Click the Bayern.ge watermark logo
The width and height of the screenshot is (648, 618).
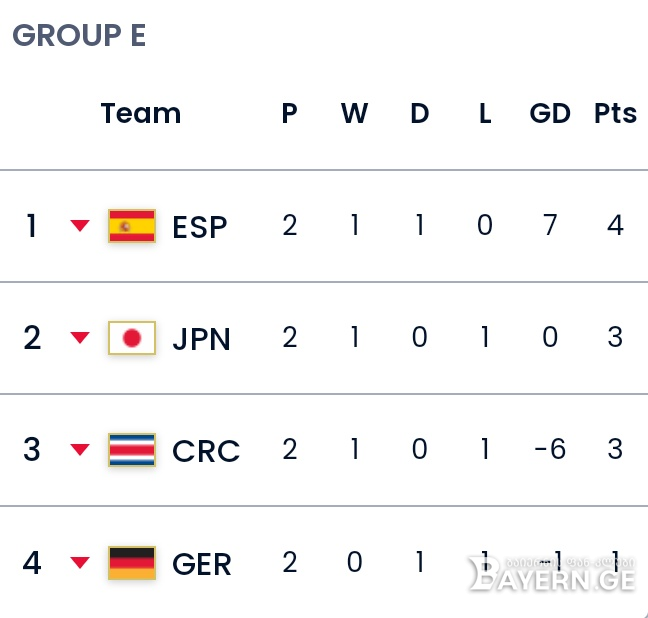click(x=552, y=573)
